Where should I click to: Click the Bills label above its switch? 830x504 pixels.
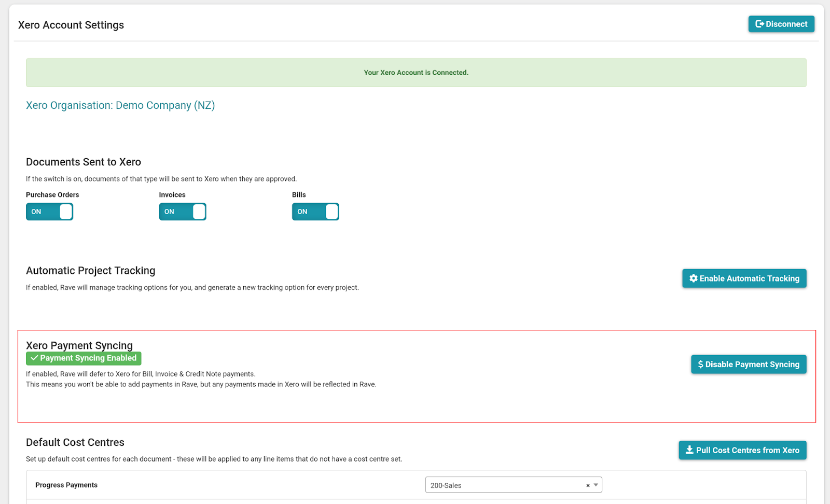tap(299, 195)
